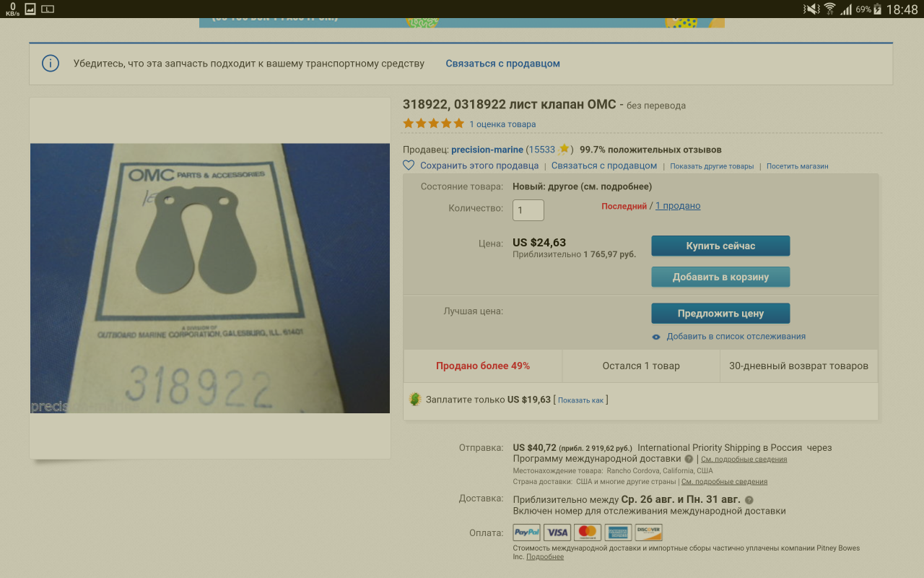This screenshot has height=578, width=924.
Task: Click the help icon next to the delivery dates
Action: pos(749,500)
